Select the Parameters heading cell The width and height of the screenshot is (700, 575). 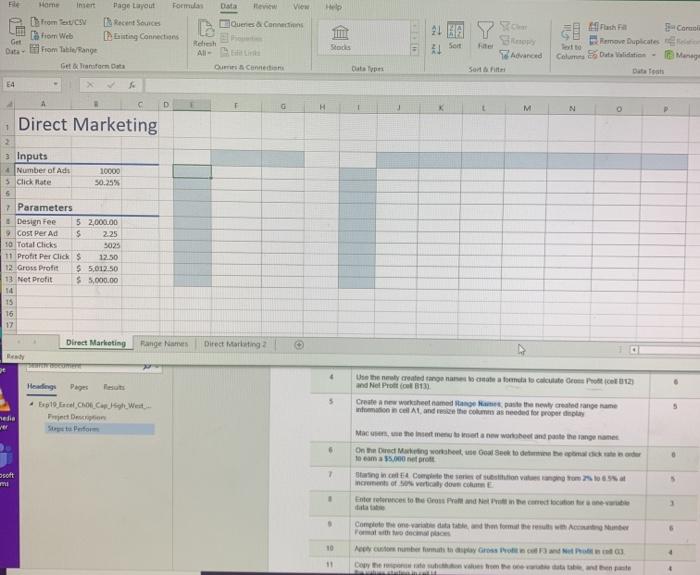44,207
